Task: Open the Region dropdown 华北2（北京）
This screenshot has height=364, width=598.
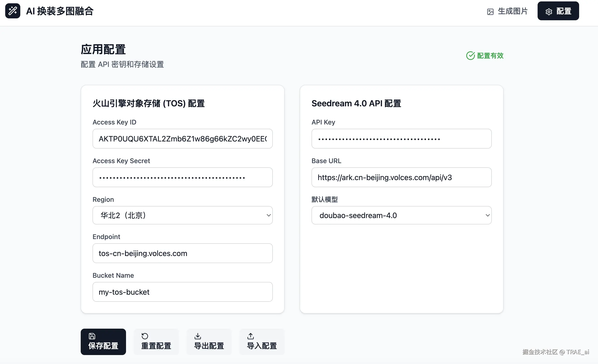Action: 182,215
